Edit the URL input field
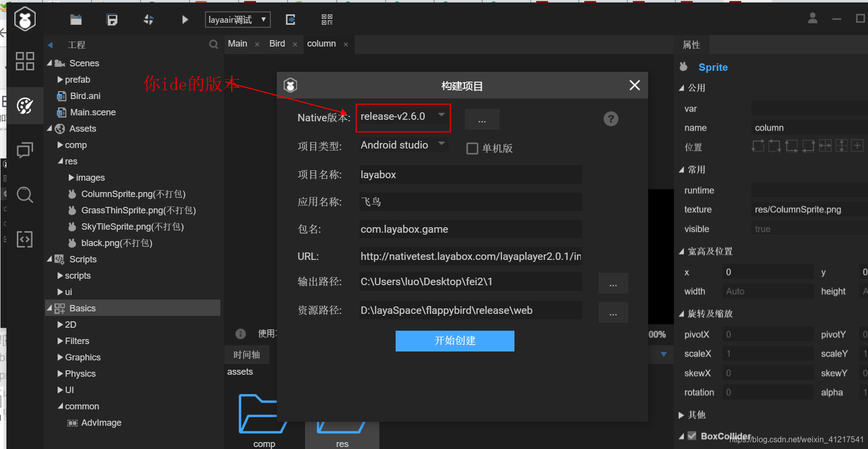This screenshot has height=449, width=868. pos(470,256)
